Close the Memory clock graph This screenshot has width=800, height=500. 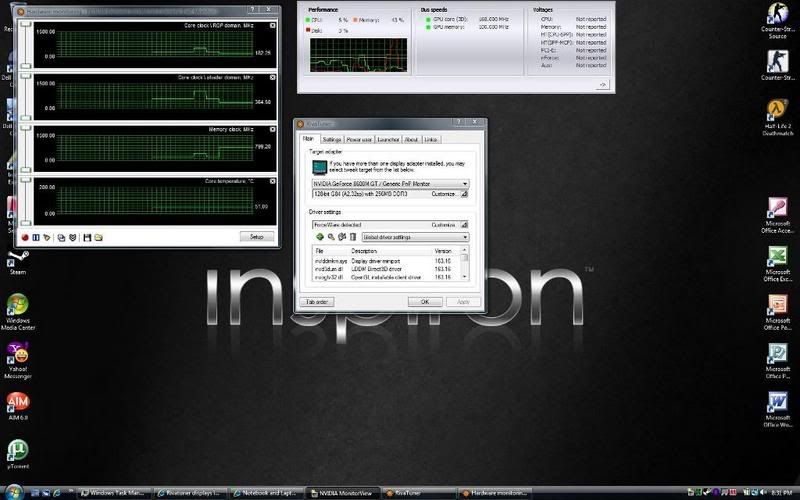click(272, 130)
